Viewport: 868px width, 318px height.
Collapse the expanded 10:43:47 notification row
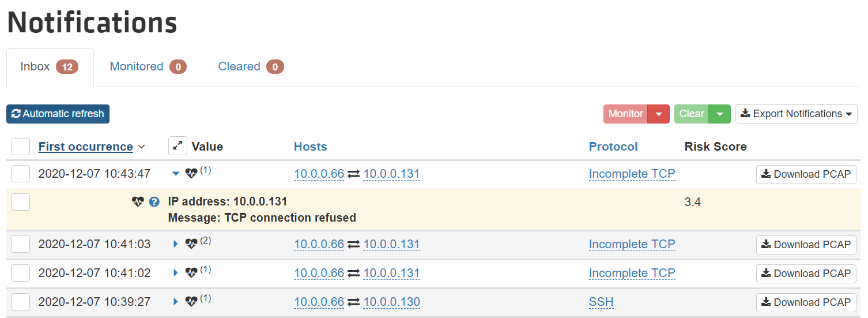[x=176, y=174]
